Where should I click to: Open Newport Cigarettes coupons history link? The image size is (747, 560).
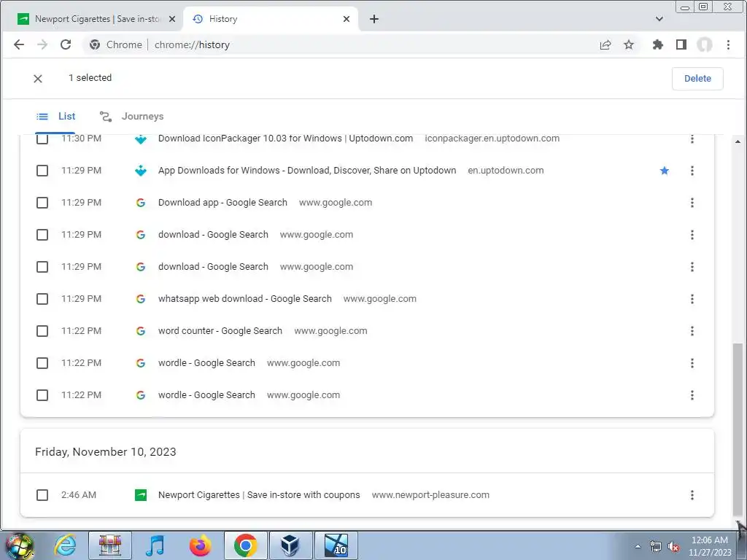click(x=259, y=495)
